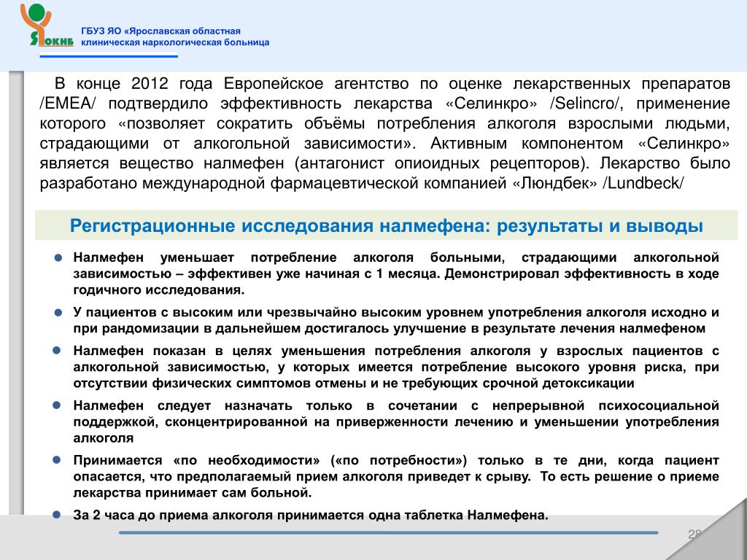Click the slide page number 28
747x560 pixels.
695,534
